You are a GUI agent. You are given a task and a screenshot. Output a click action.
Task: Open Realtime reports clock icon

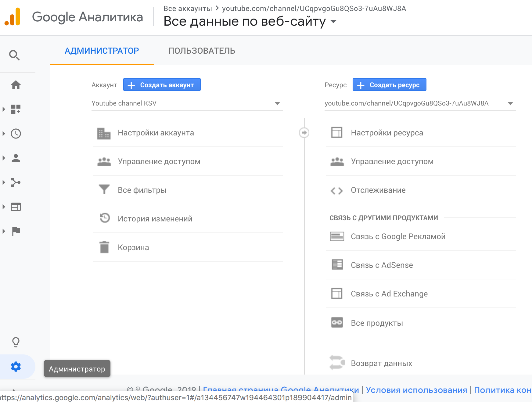pyautogui.click(x=16, y=134)
